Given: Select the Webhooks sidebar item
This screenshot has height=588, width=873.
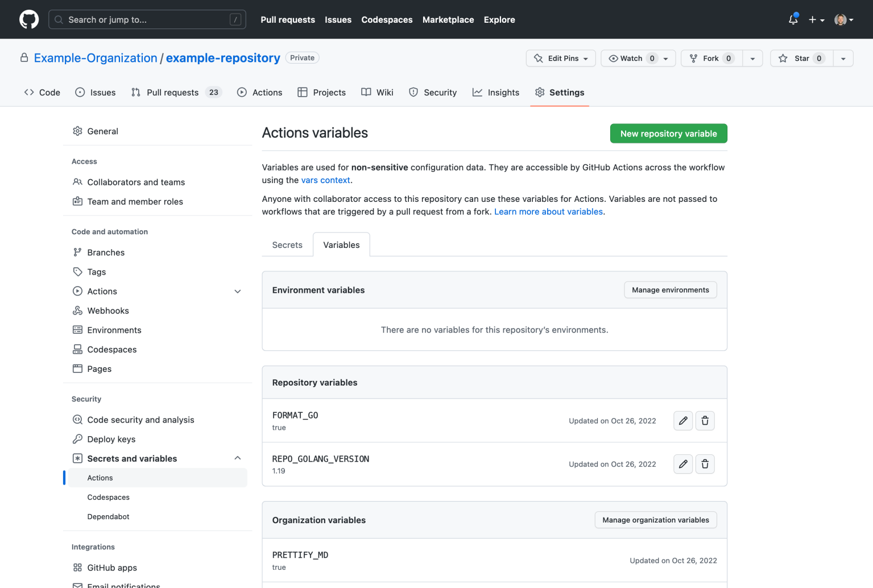Looking at the screenshot, I should point(108,310).
